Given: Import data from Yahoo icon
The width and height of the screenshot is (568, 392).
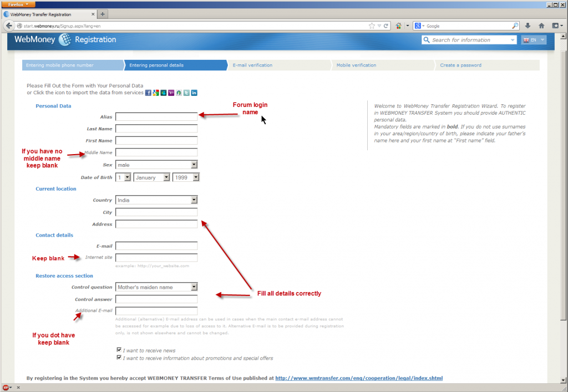Looking at the screenshot, I should click(x=171, y=93).
